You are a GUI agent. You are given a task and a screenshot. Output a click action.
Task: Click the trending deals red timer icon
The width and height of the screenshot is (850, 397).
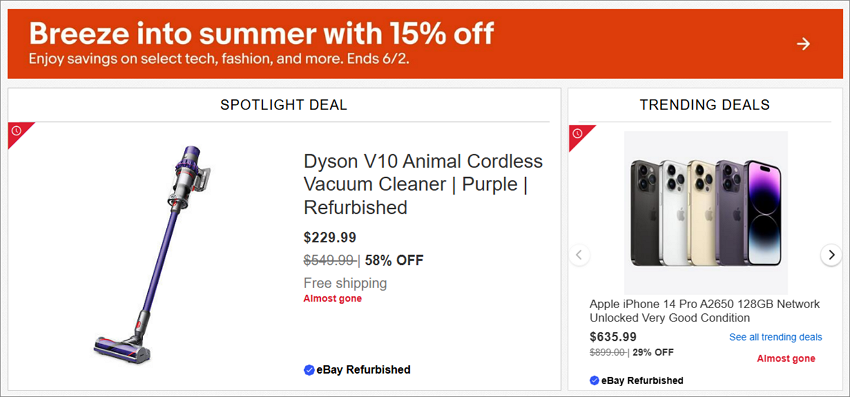click(578, 133)
